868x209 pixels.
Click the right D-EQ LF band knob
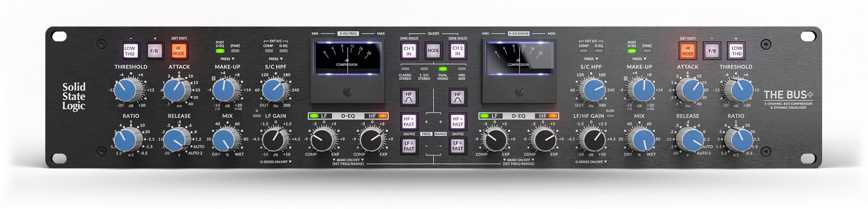[495, 139]
